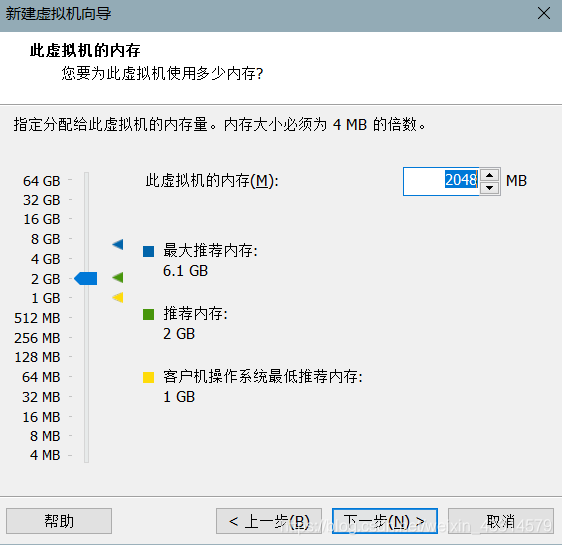
Task: Proceed with 下一步(N) button
Action: (385, 521)
